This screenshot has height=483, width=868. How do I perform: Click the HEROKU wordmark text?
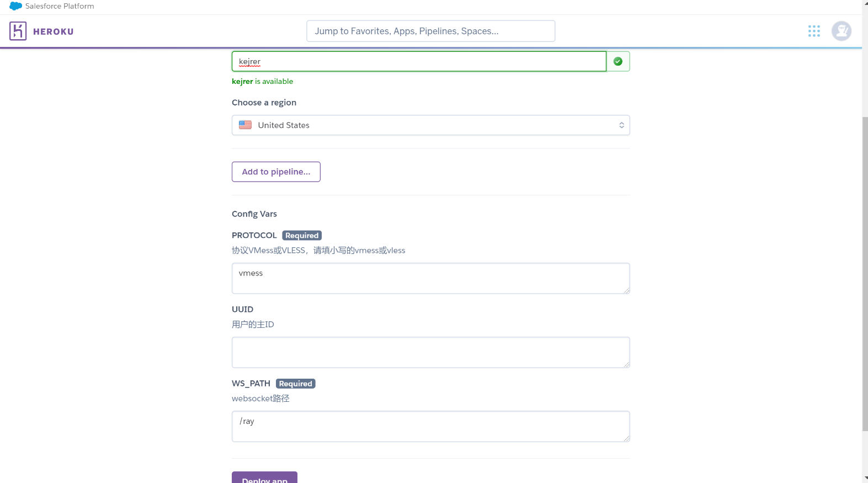point(53,31)
